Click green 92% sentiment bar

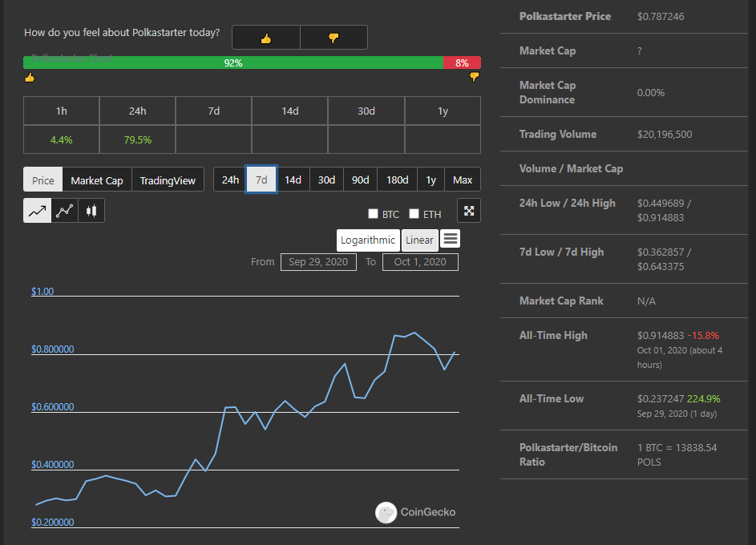point(233,63)
